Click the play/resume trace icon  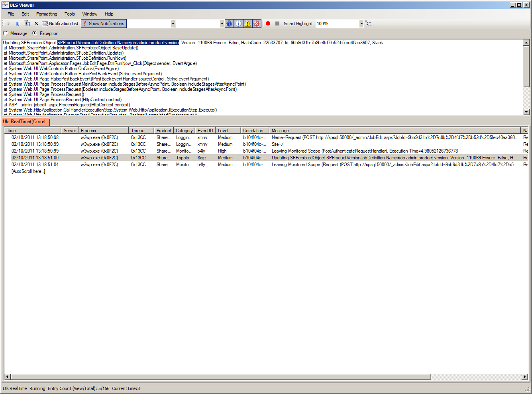click(x=8, y=24)
